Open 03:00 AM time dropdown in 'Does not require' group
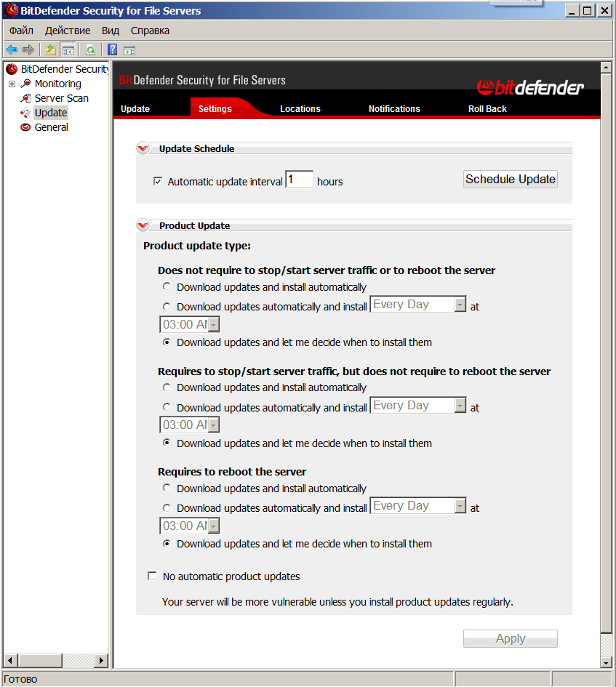The width and height of the screenshot is (616, 687). [189, 325]
